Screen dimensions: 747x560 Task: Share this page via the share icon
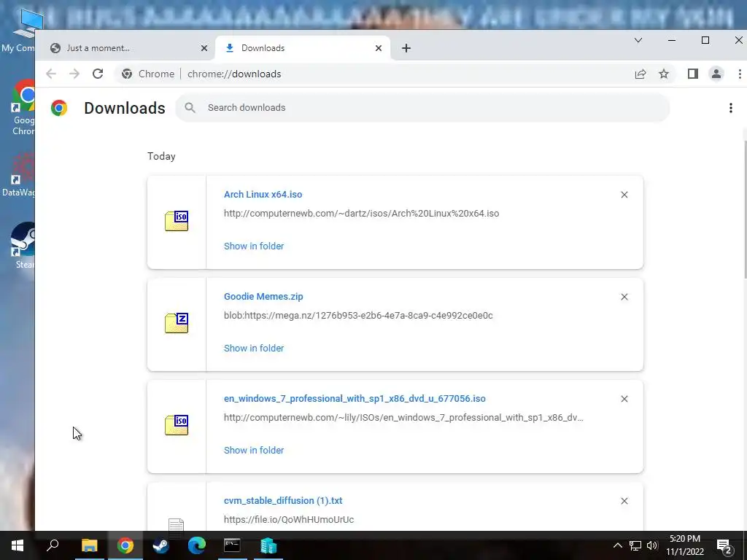click(640, 74)
